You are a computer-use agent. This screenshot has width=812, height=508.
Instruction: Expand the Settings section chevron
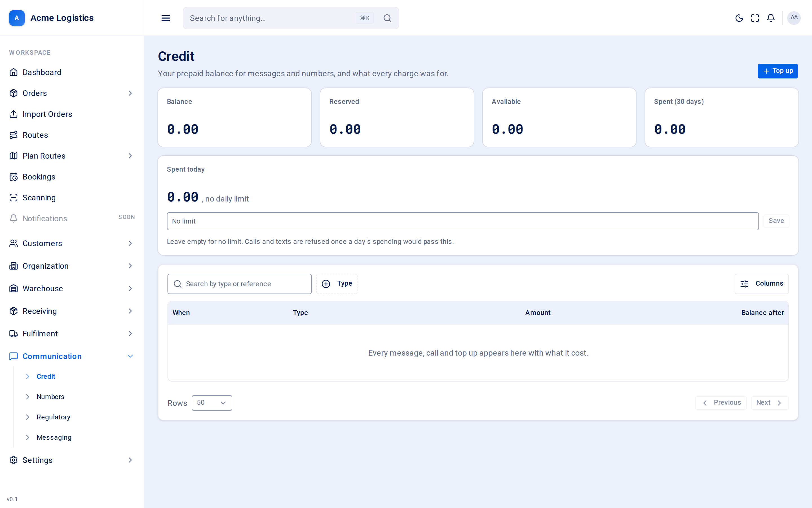click(130, 460)
